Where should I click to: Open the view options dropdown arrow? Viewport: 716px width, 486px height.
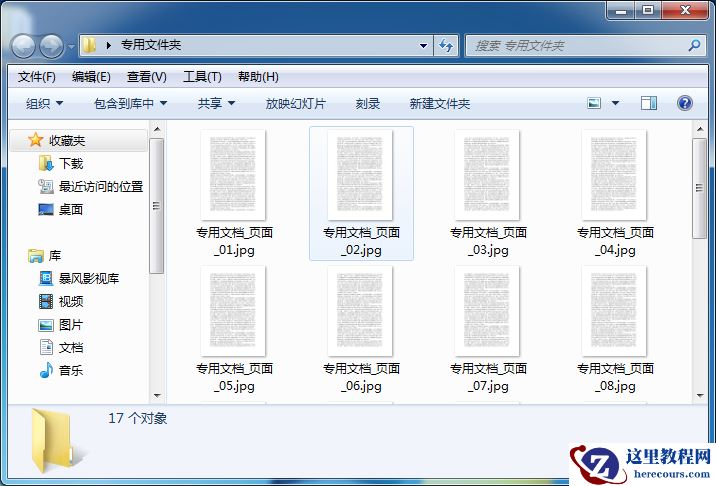tap(615, 103)
